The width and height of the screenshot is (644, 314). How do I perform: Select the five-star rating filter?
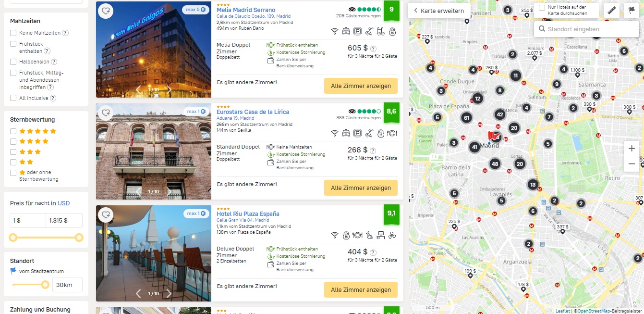click(13, 131)
